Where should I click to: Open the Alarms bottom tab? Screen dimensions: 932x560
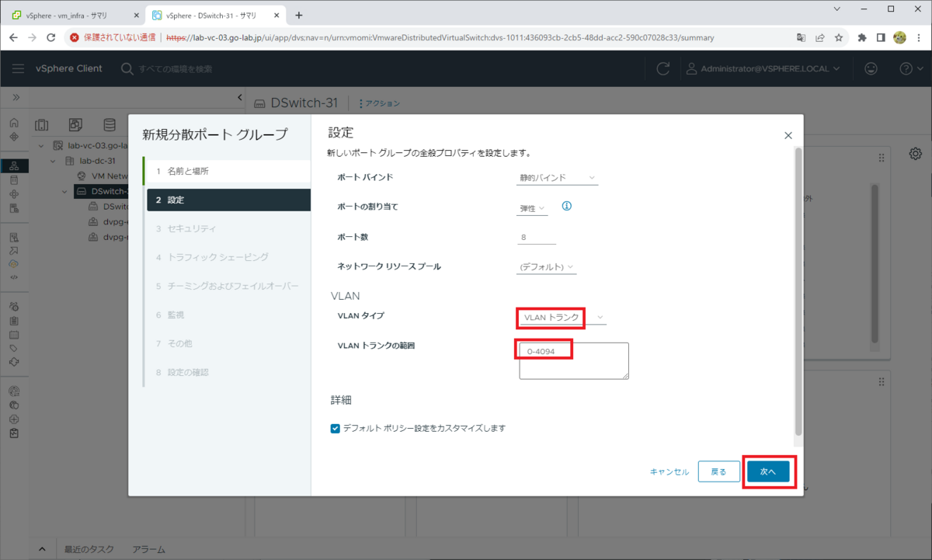148,549
